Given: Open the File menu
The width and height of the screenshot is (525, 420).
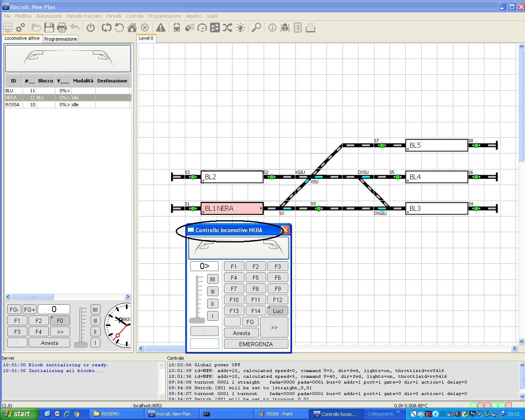Looking at the screenshot, I should point(7,16).
